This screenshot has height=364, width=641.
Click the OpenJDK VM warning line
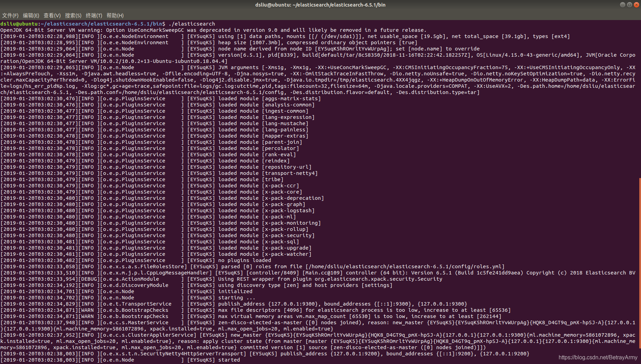pos(213,30)
